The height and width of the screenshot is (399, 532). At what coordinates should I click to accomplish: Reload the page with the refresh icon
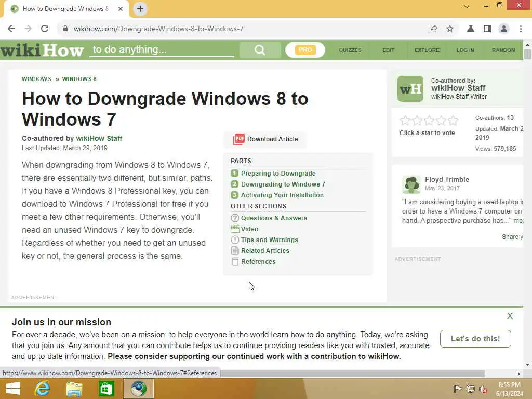pyautogui.click(x=45, y=29)
